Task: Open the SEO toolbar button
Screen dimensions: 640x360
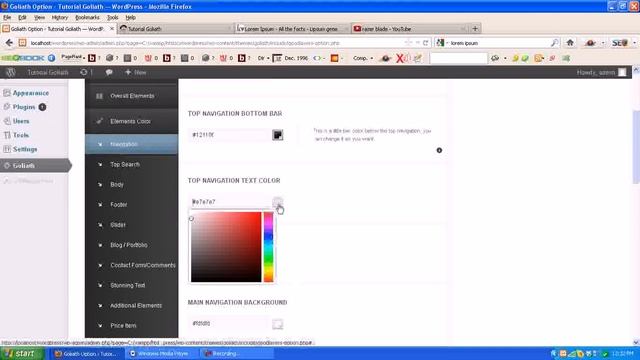Action: [621, 43]
